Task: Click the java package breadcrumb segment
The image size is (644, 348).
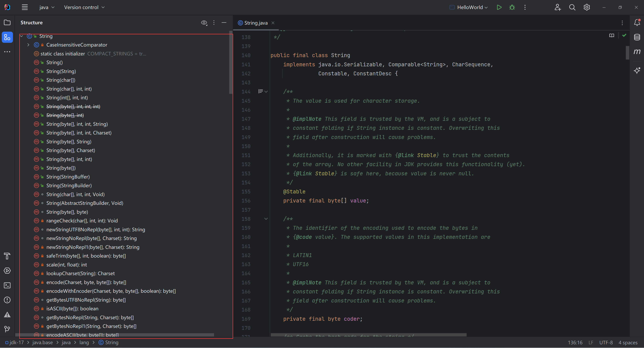Action: (x=66, y=342)
